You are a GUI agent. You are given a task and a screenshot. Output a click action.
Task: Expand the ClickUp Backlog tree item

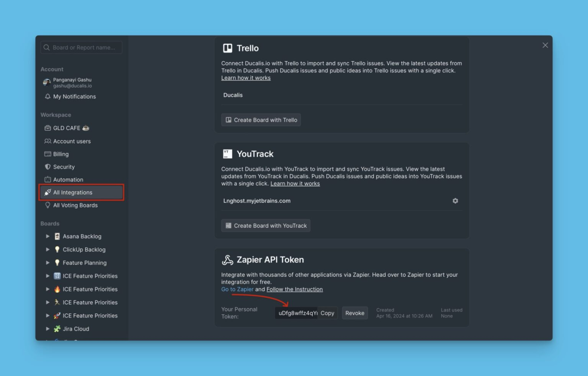48,249
